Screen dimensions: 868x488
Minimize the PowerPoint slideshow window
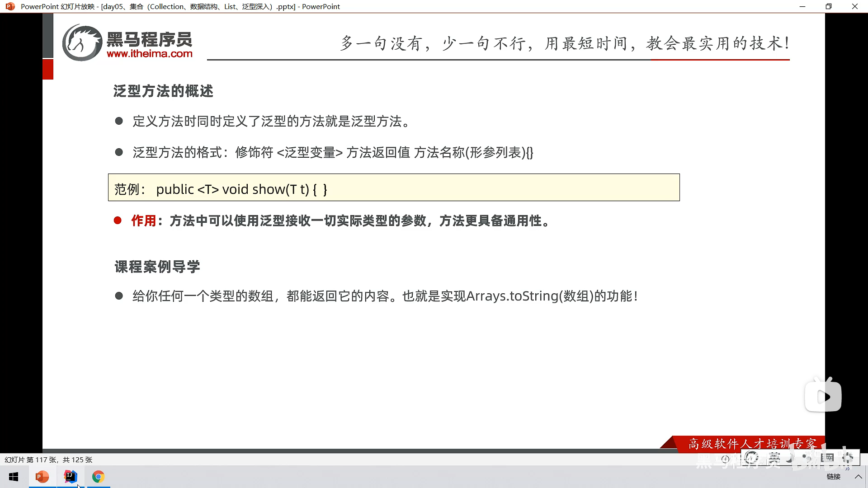(802, 6)
